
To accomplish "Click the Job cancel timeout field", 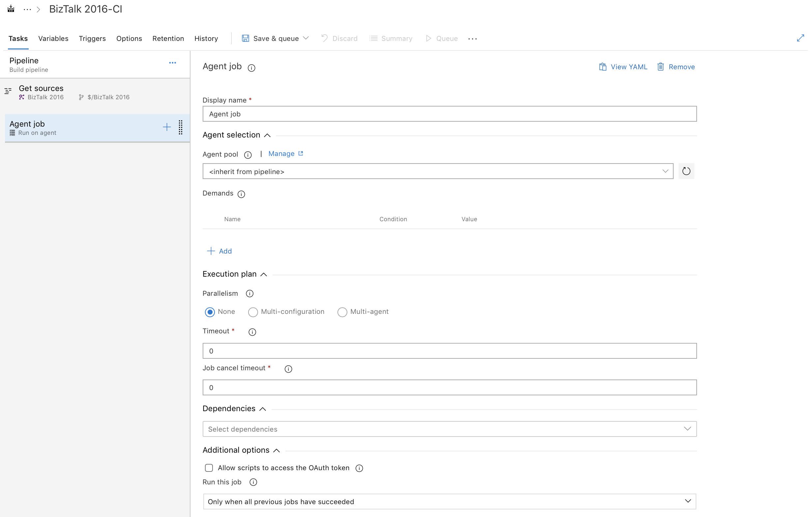I will pos(449,387).
